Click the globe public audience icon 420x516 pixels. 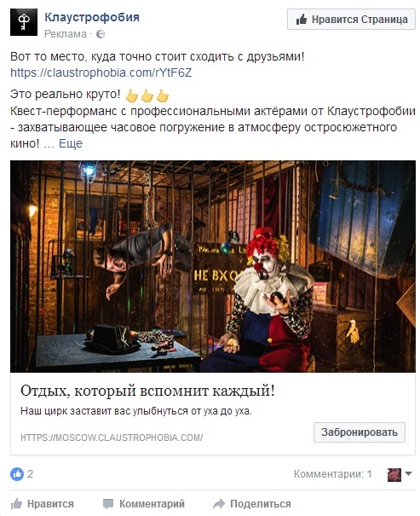click(x=101, y=34)
